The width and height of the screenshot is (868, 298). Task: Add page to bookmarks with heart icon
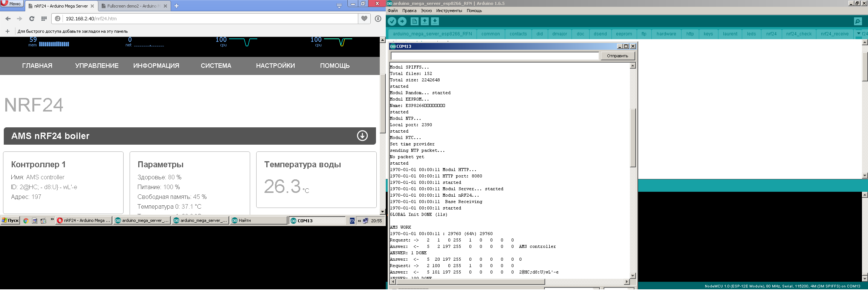[364, 18]
